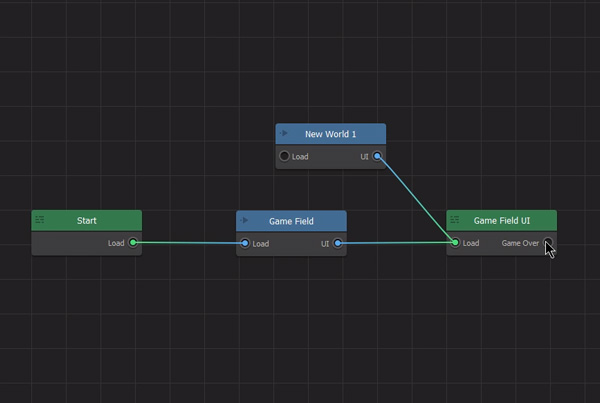This screenshot has height=403, width=600.
Task: Click the Game Field node's UI output port
Action: [x=338, y=243]
